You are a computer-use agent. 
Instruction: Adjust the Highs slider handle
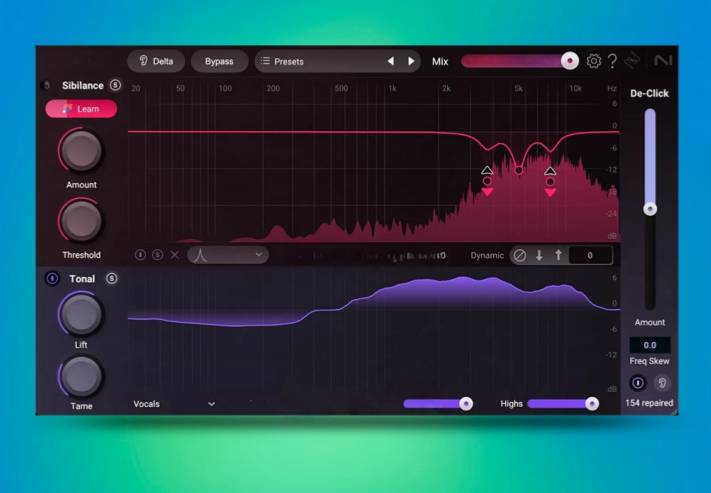(x=591, y=404)
